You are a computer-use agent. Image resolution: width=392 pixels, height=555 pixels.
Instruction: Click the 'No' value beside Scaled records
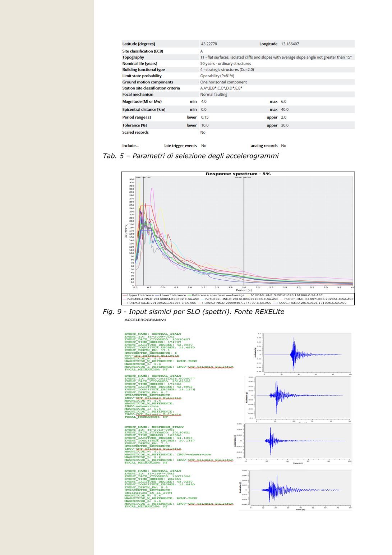point(203,132)
